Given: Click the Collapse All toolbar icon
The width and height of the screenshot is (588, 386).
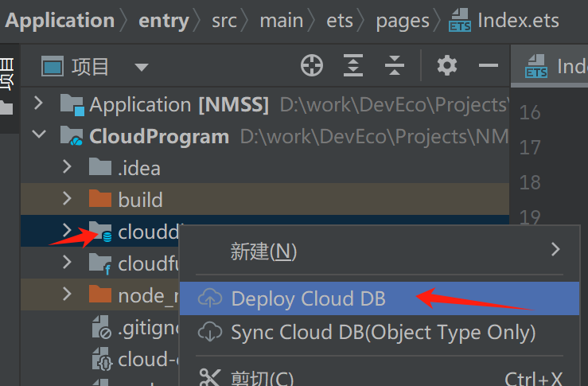Looking at the screenshot, I should [395, 65].
